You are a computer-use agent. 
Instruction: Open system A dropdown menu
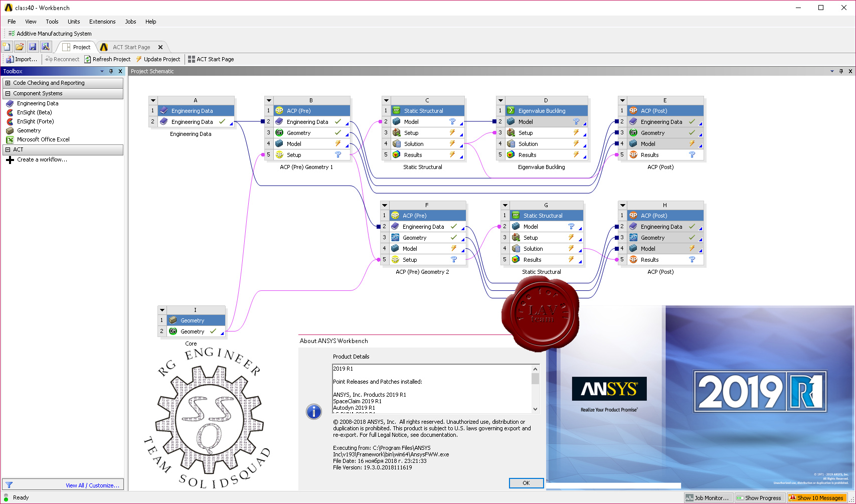[153, 100]
